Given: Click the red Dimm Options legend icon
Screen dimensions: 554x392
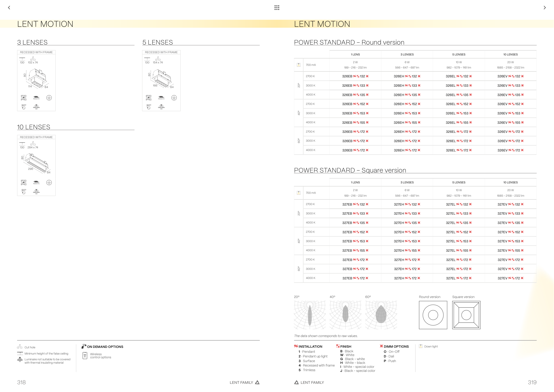Looking at the screenshot, I should pos(381,346).
